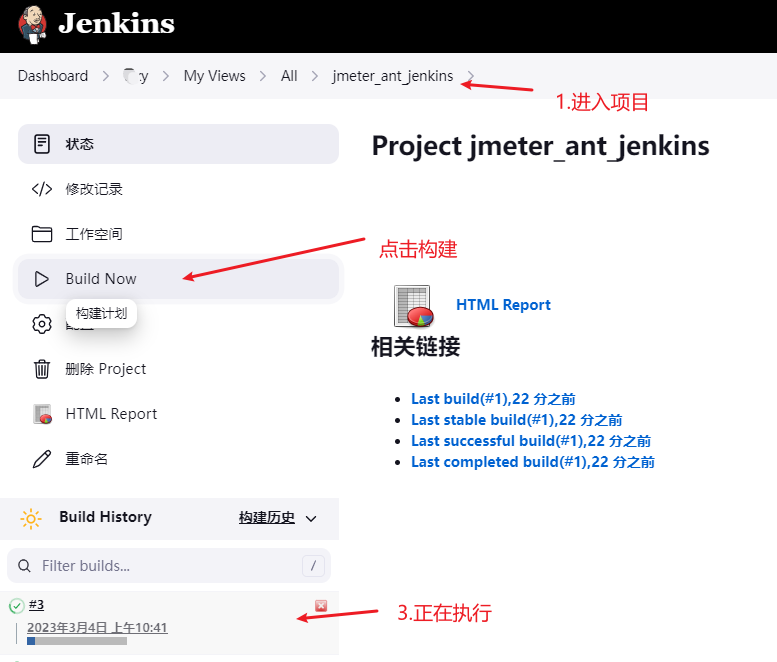Expand chevron after My Views breadcrumb

tap(263, 76)
